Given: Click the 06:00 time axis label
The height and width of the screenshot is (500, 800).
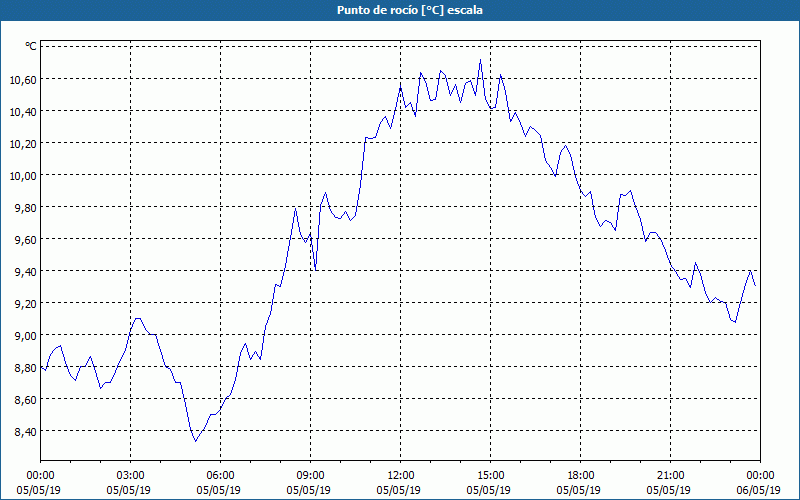Looking at the screenshot, I should [x=220, y=476].
